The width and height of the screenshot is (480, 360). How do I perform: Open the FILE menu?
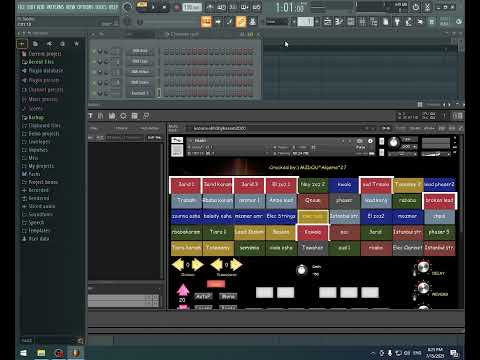(x=21, y=7)
